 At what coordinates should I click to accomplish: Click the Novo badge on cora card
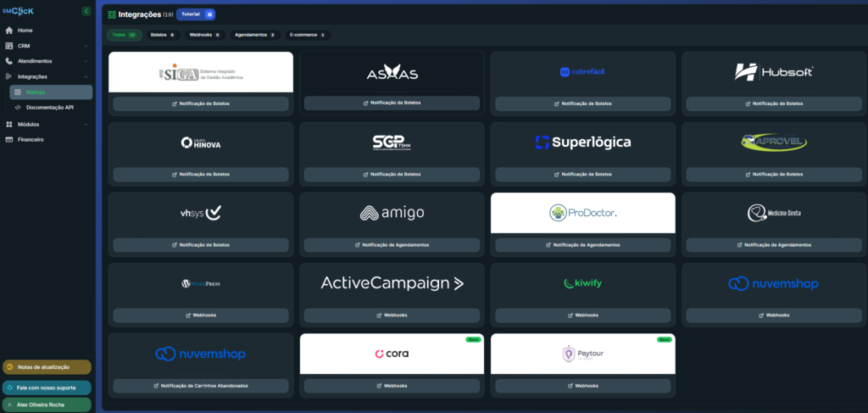point(473,339)
